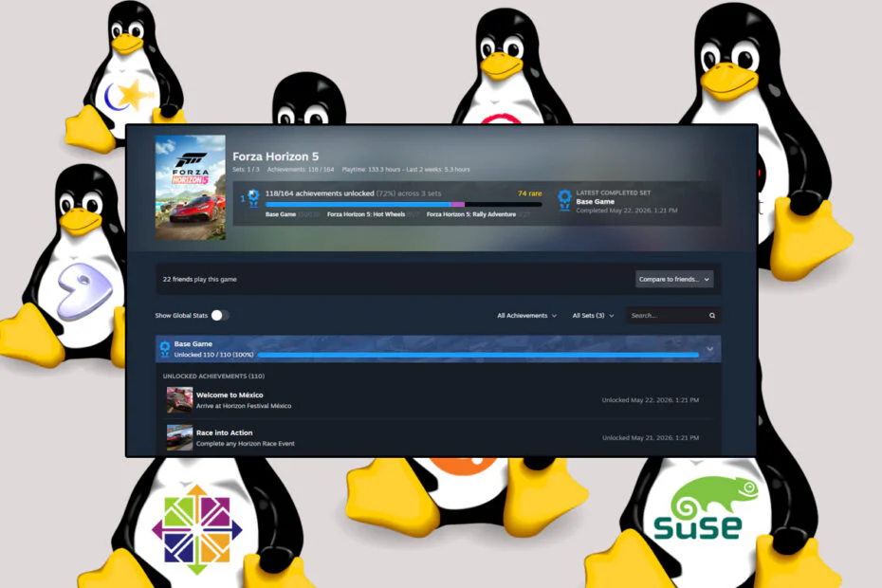Click the Base Game set header title

click(193, 344)
